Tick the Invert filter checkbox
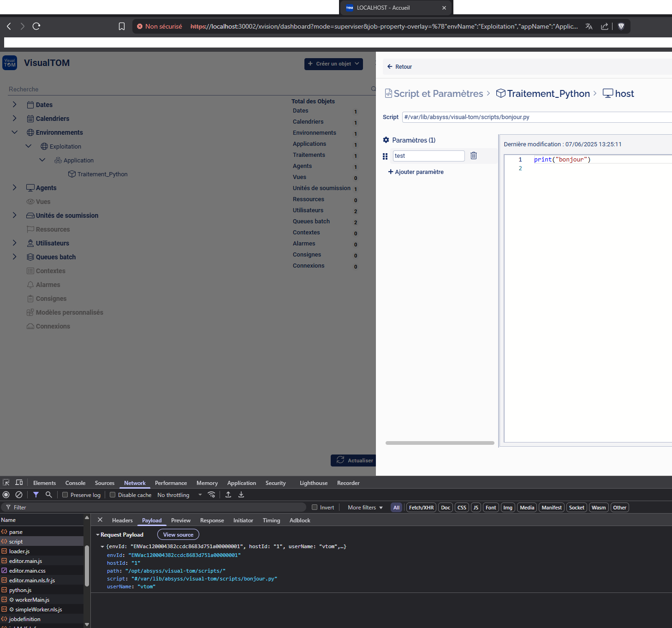The width and height of the screenshot is (672, 628). (x=315, y=507)
